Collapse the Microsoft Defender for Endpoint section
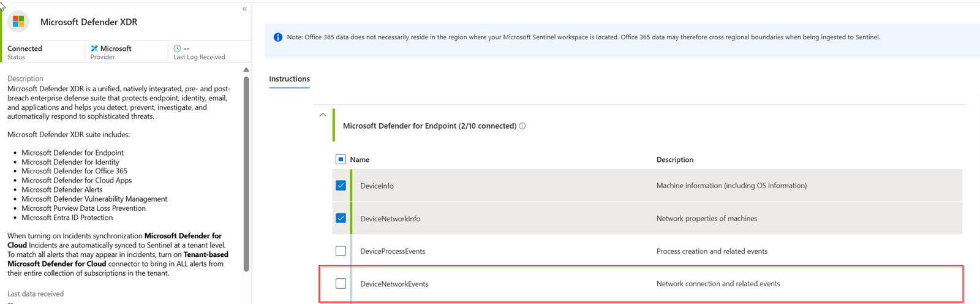 click(323, 115)
